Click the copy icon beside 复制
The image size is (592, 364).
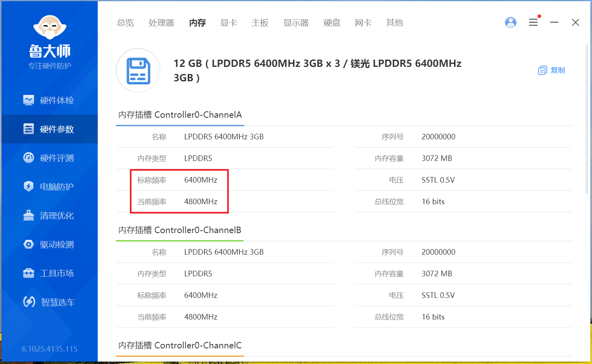click(x=542, y=70)
